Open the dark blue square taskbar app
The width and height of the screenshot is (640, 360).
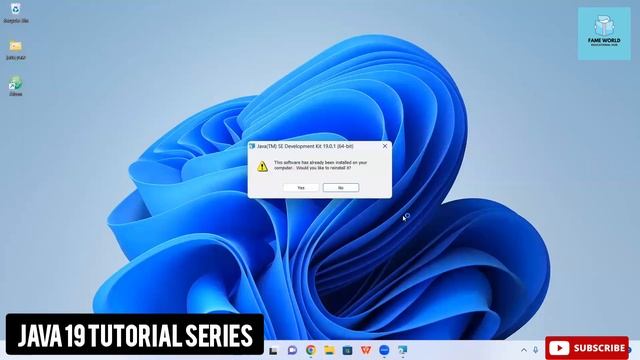pos(347,350)
